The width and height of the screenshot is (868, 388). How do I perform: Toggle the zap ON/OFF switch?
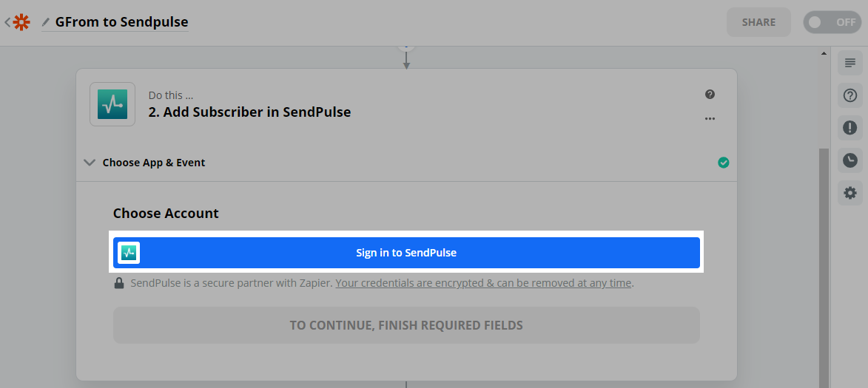pos(832,22)
